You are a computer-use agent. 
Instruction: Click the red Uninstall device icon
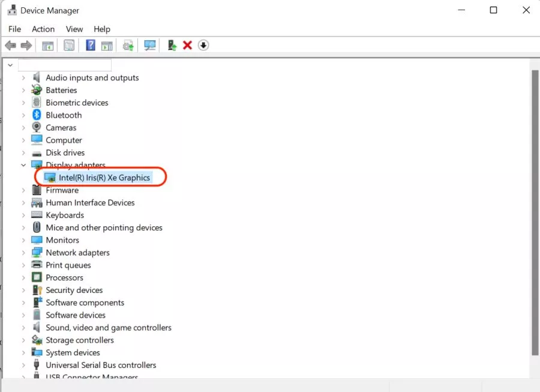(x=188, y=45)
